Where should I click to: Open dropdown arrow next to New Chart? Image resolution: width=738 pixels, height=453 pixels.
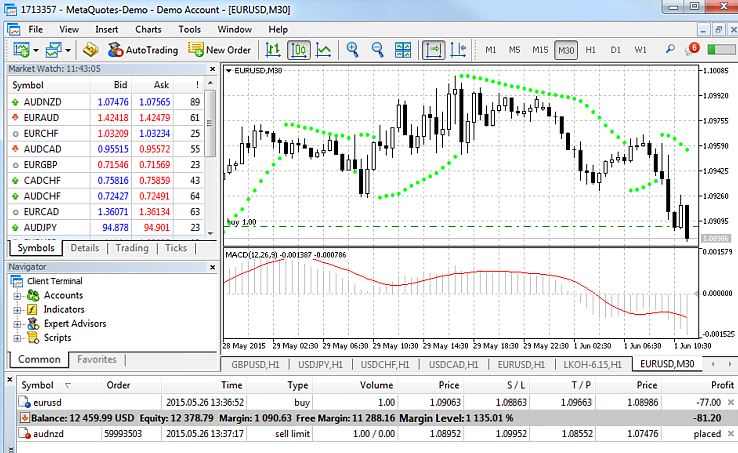36,50
